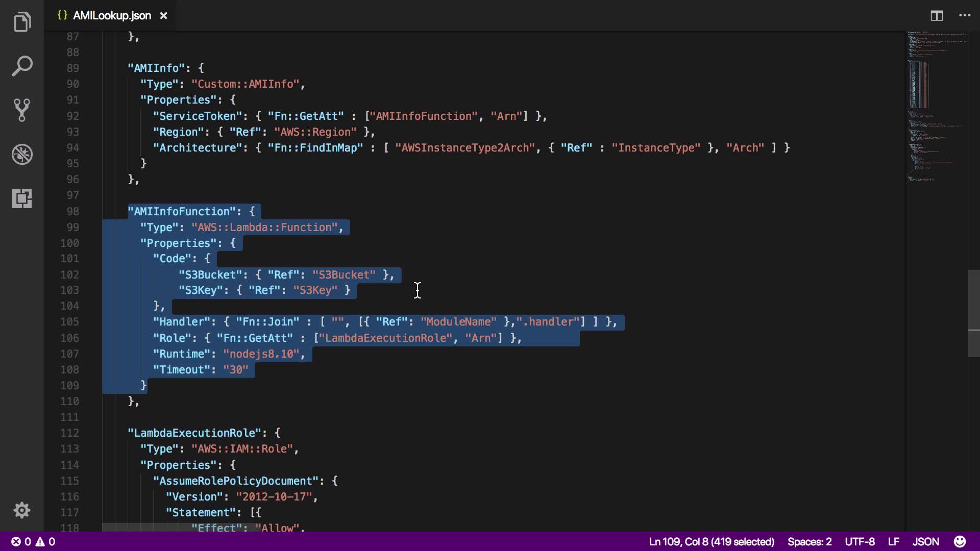
Task: Click the Split Editor icon
Action: coord(937,16)
